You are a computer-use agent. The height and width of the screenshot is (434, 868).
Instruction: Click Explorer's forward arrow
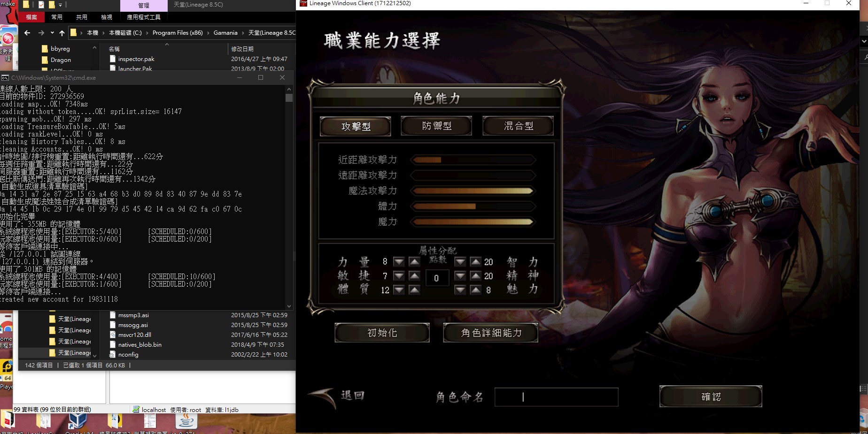click(41, 33)
